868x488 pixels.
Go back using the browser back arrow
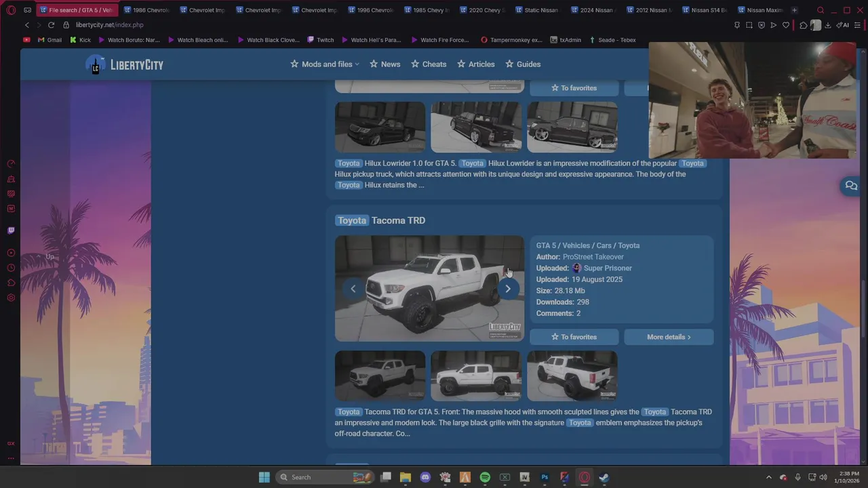[x=27, y=25]
